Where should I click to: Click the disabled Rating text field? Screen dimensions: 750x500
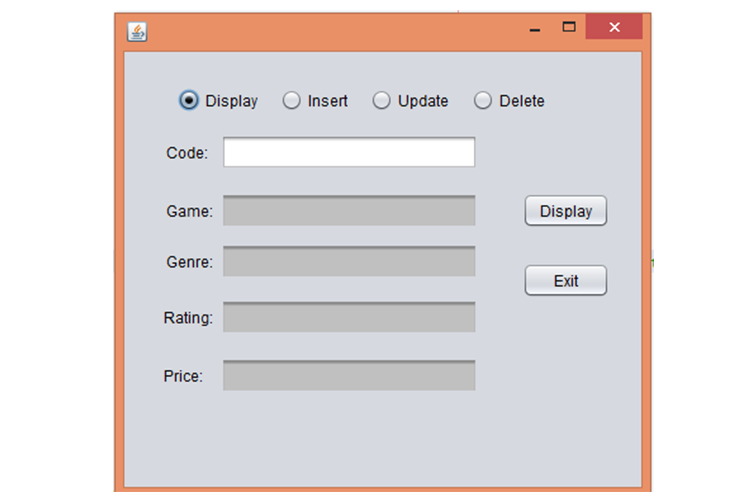pyautogui.click(x=349, y=317)
